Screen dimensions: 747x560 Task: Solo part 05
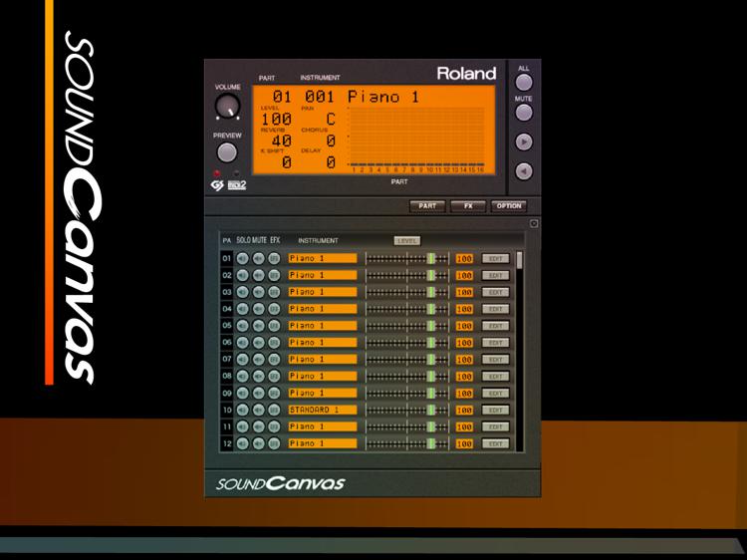(242, 326)
